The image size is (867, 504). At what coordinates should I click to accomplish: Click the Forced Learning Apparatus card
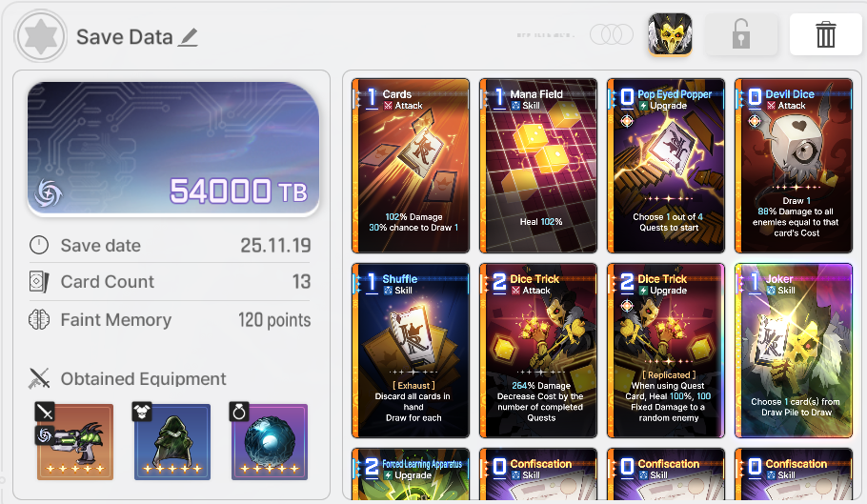(x=411, y=474)
